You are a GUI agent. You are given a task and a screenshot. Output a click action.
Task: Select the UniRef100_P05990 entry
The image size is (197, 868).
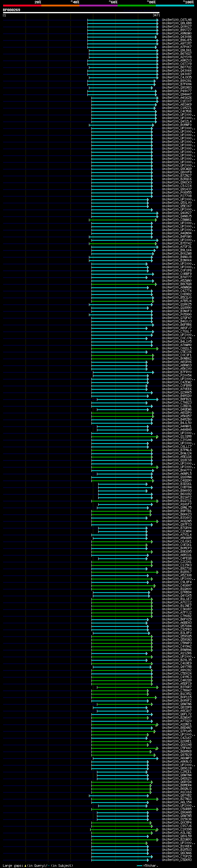(177, 314)
